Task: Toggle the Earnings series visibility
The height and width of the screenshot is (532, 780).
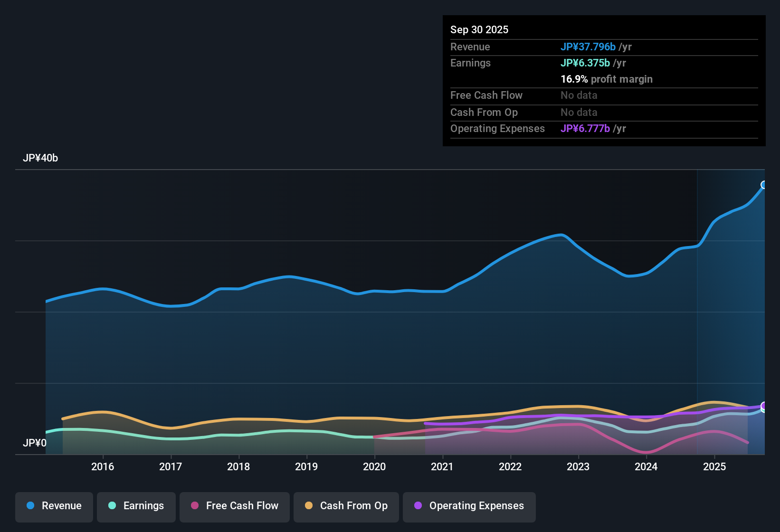Action: point(136,506)
